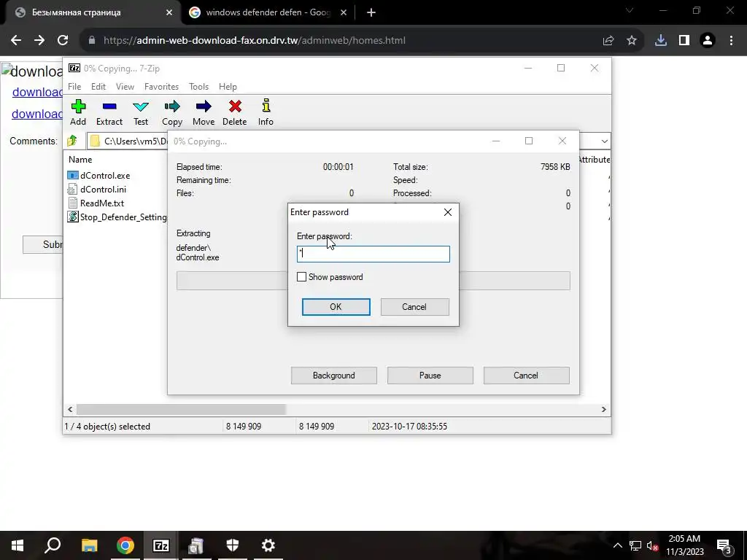This screenshot has width=747, height=560.
Task: Reload the browser page
Action: click(x=63, y=41)
